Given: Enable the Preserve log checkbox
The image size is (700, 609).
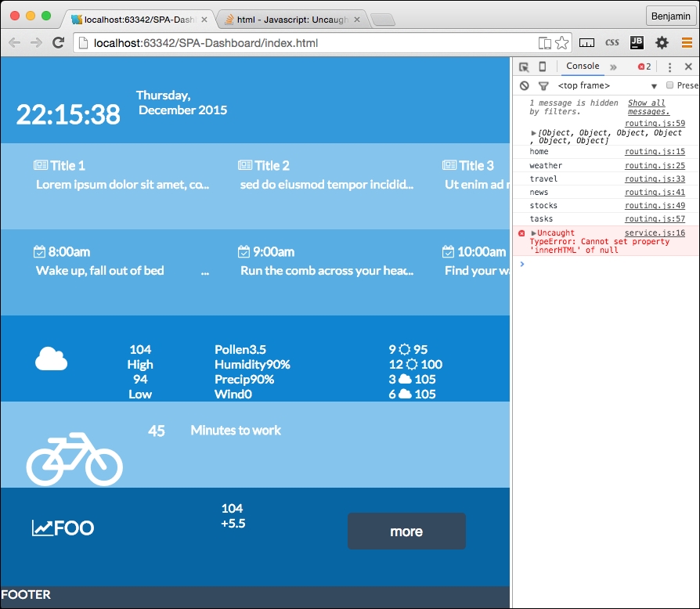Looking at the screenshot, I should 669,85.
